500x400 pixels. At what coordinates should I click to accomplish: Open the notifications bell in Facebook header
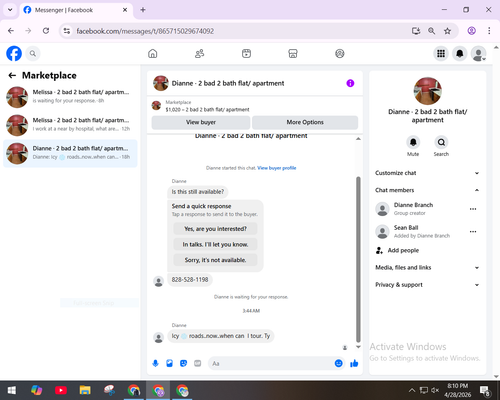click(460, 53)
